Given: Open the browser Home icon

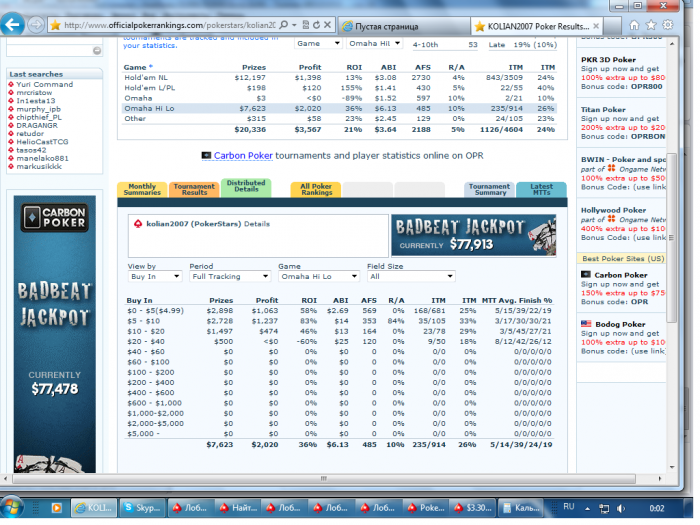Looking at the screenshot, I should coord(634,25).
